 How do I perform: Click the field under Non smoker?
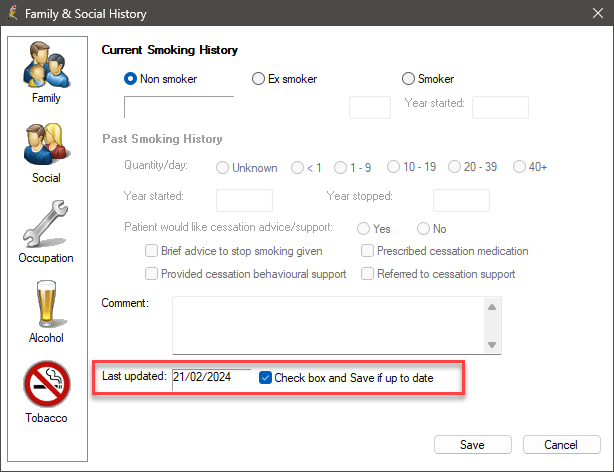(179, 107)
